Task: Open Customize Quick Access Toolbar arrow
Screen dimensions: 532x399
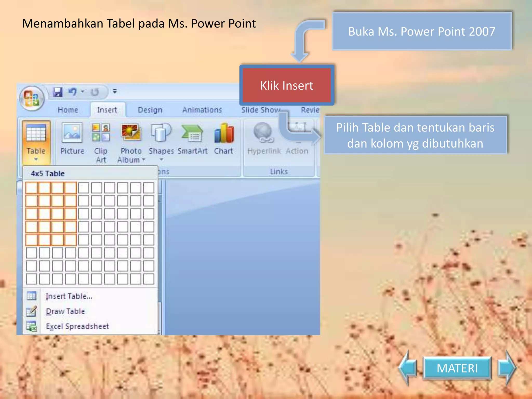Action: coord(115,91)
